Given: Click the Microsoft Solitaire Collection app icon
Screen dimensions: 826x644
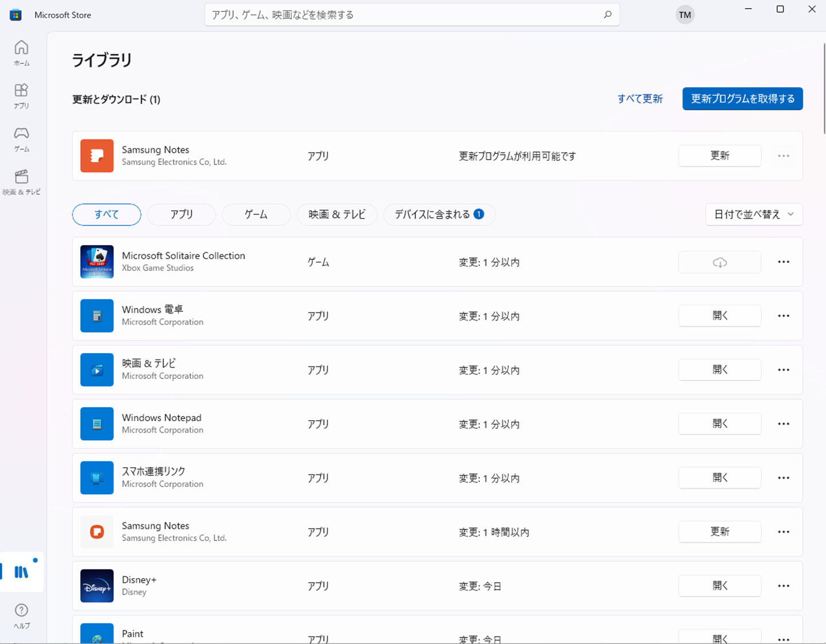Looking at the screenshot, I should 97,262.
